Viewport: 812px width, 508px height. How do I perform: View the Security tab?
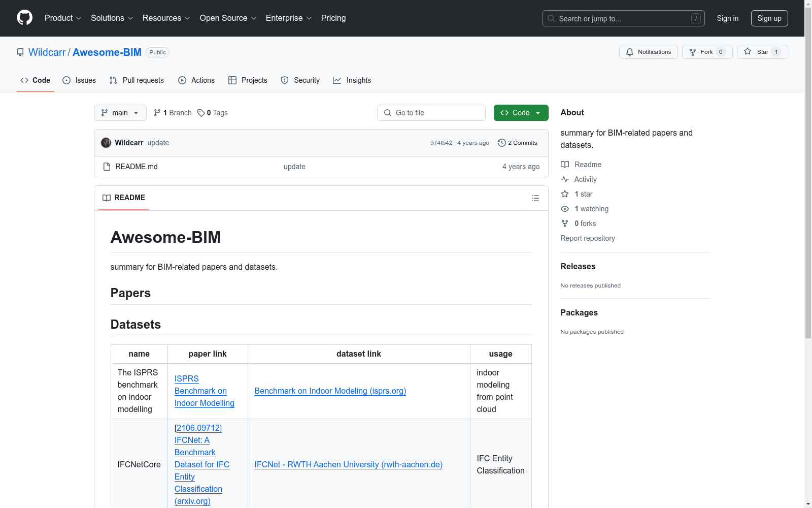[x=300, y=80]
